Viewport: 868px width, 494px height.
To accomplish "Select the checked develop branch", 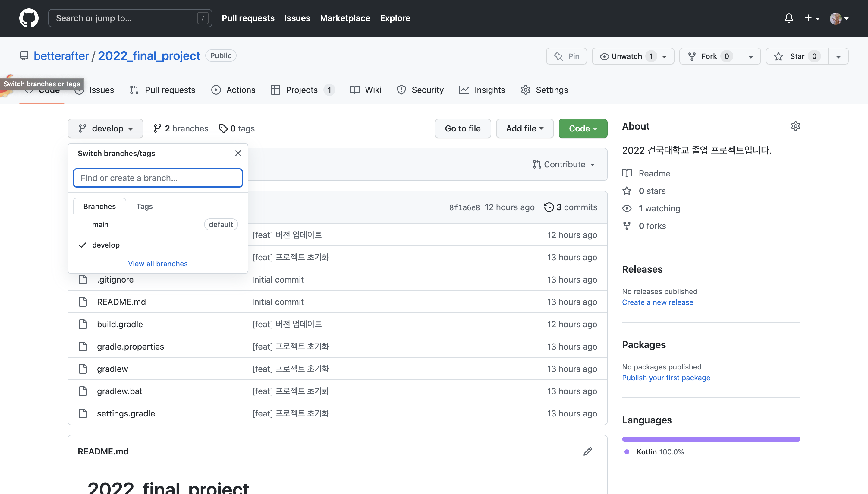I will [x=158, y=245].
